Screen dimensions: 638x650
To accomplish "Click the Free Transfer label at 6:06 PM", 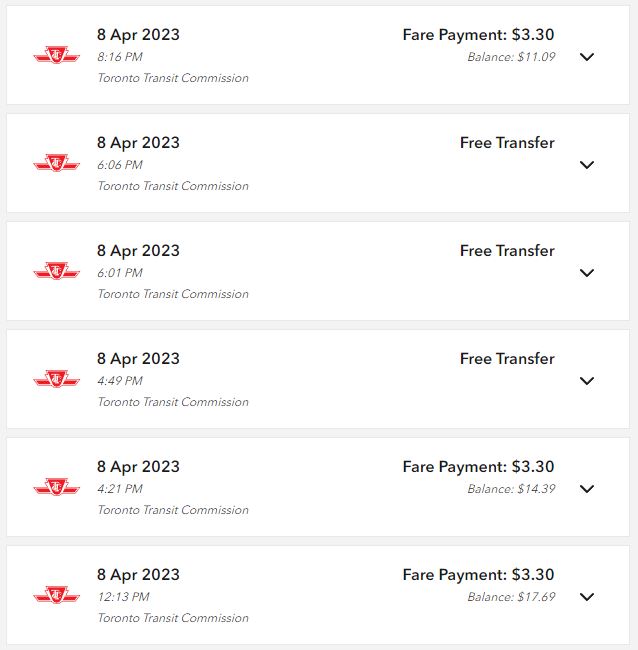I will coord(507,143).
